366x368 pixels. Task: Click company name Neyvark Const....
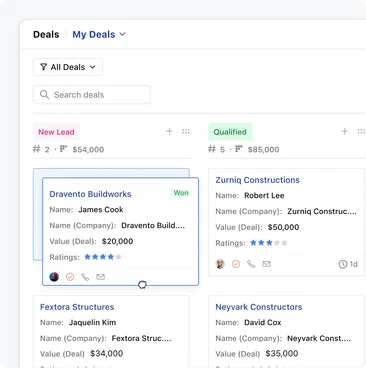tap(319, 339)
